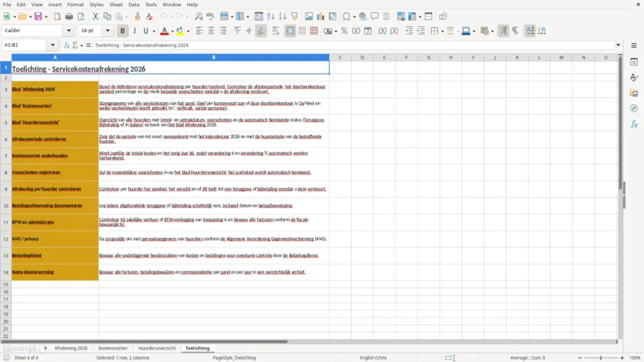Open the Name Box dropdown arrow

tap(53, 45)
